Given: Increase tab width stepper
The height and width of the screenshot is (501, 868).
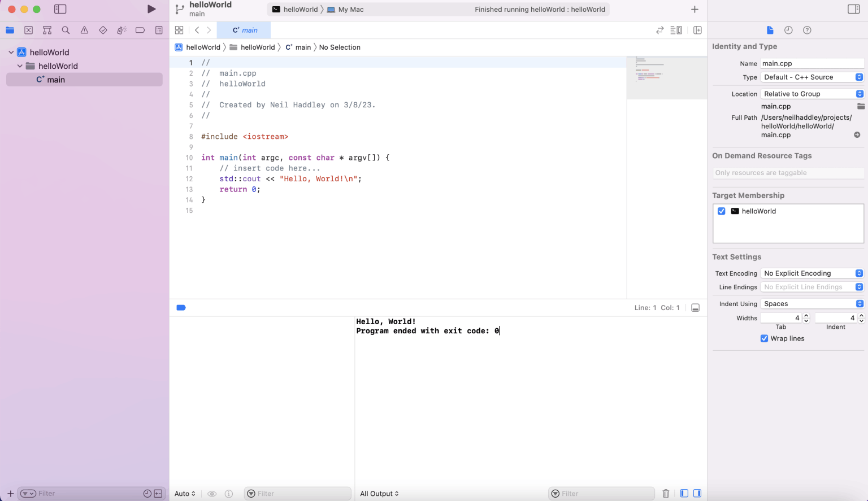Looking at the screenshot, I should coord(806,316).
